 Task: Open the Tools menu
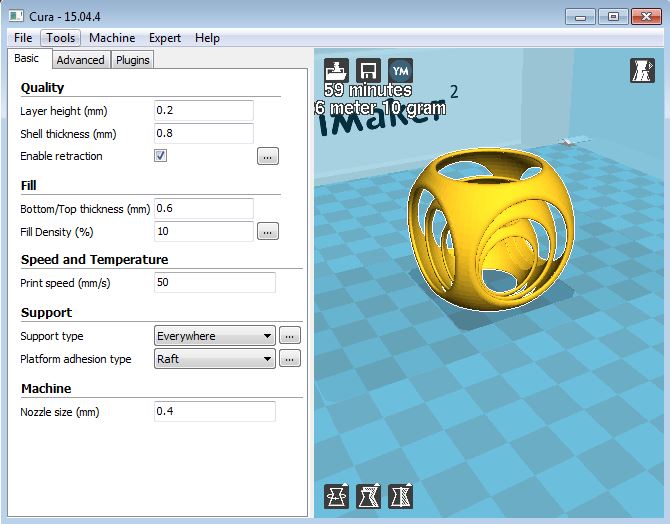click(x=61, y=38)
